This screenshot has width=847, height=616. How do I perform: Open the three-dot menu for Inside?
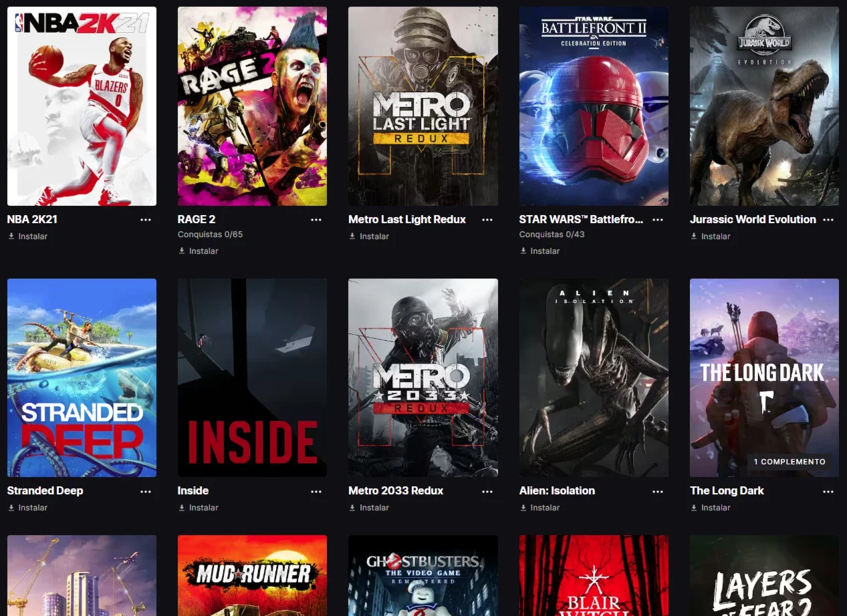(316, 491)
